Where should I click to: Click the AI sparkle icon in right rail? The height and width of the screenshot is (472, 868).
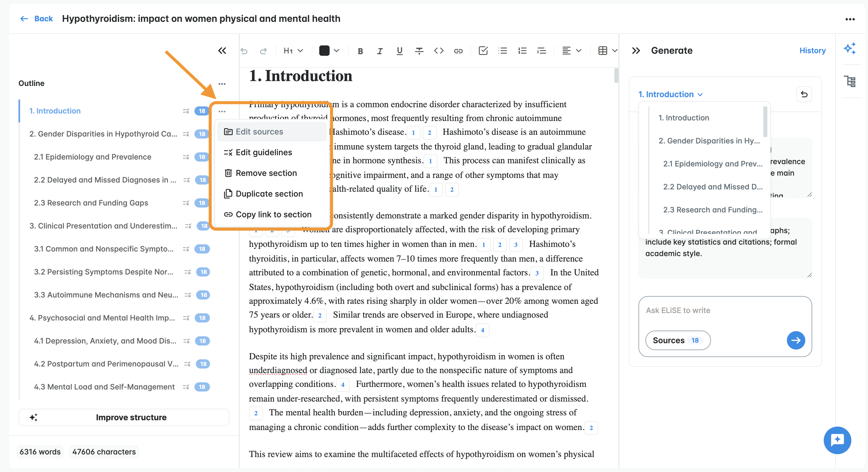tap(850, 49)
